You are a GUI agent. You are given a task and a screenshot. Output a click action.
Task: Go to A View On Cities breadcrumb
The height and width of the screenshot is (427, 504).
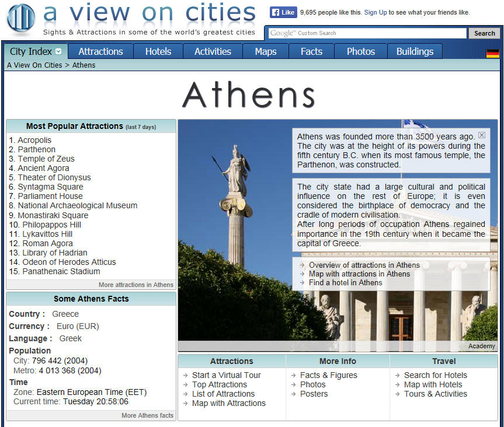(x=34, y=65)
